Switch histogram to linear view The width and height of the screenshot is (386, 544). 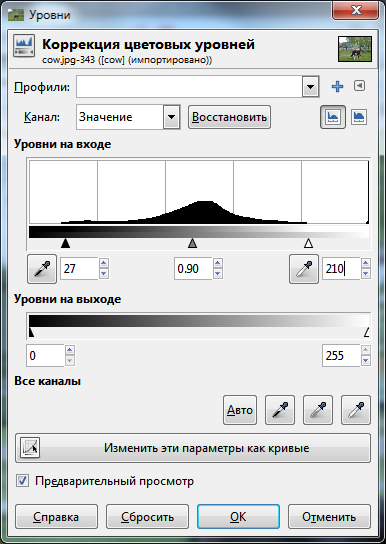(x=333, y=117)
